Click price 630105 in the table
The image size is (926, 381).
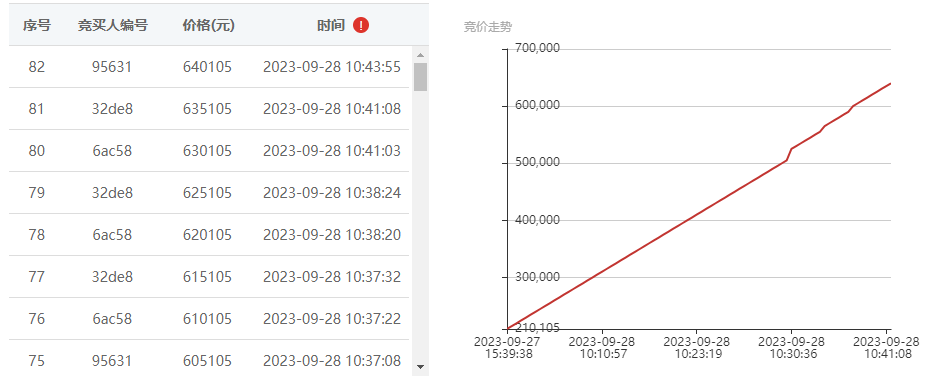207,151
